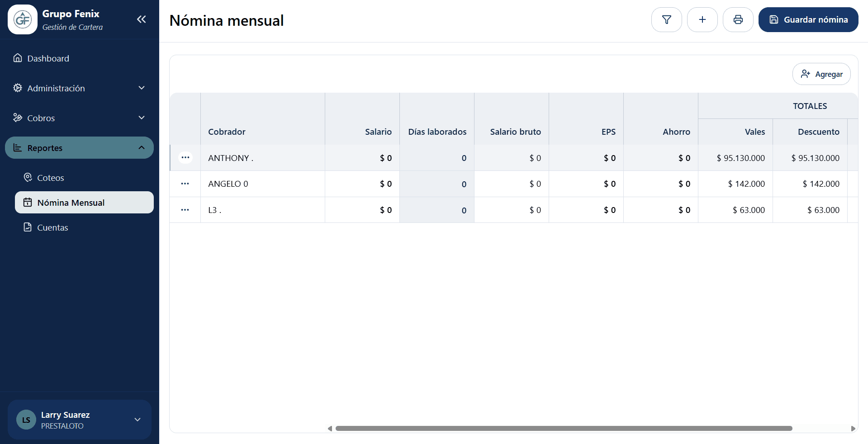Click the plus icon in header
The width and height of the screenshot is (868, 444).
point(702,19)
